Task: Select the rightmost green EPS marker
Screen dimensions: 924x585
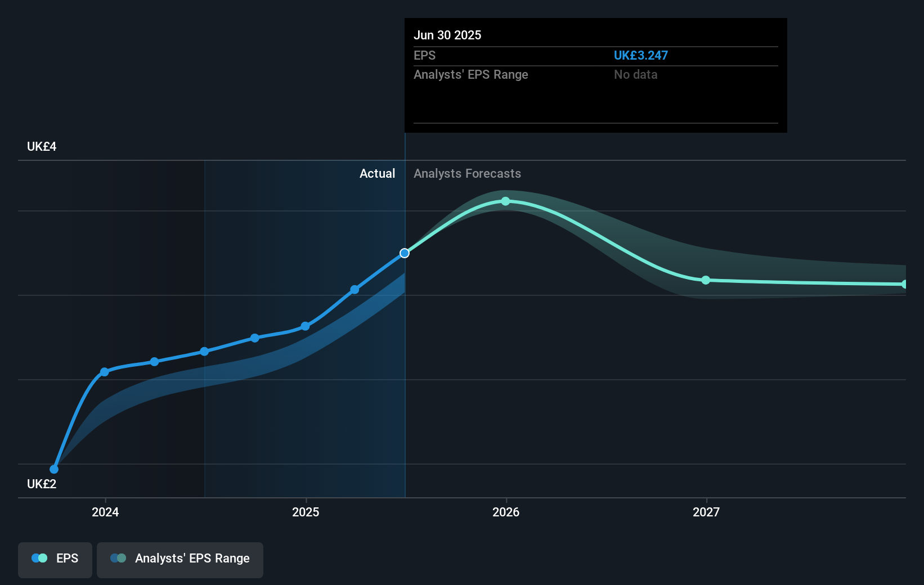Action: click(x=905, y=284)
